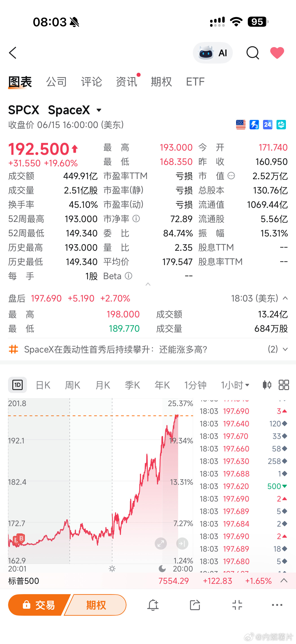Expand the 标普500 index bar chevron
The height and width of the screenshot is (644, 296).
(284, 580)
